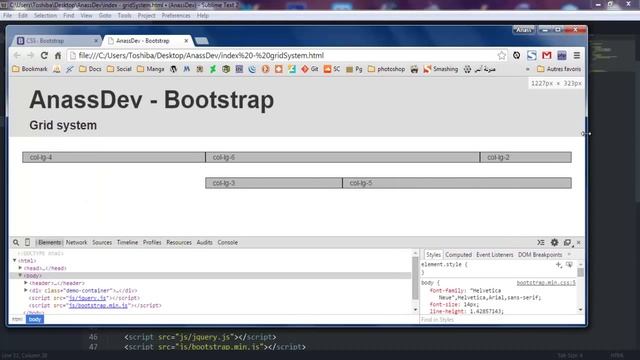Open a new Chrome tab

(x=202, y=41)
